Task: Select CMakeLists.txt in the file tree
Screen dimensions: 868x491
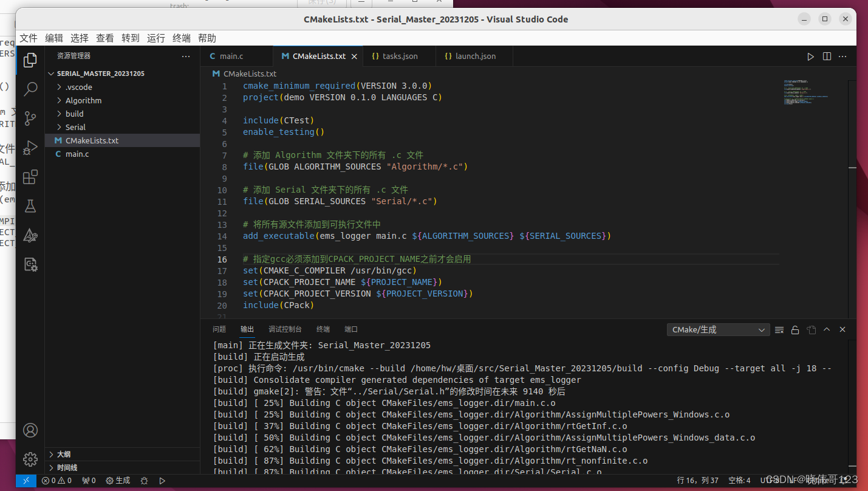Action: tap(123, 140)
